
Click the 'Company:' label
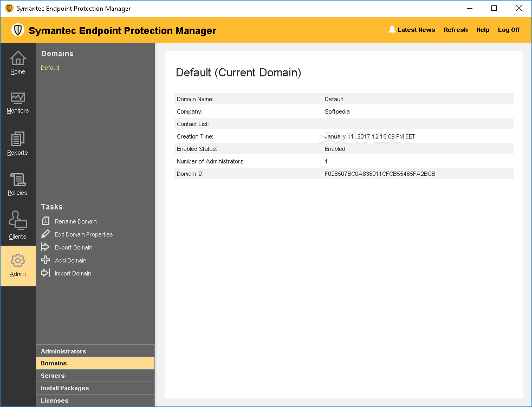pos(189,111)
